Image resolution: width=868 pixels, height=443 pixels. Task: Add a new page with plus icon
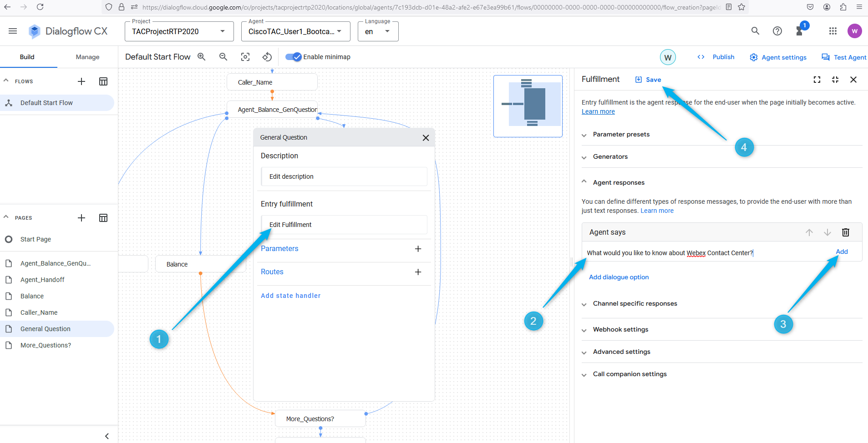81,218
